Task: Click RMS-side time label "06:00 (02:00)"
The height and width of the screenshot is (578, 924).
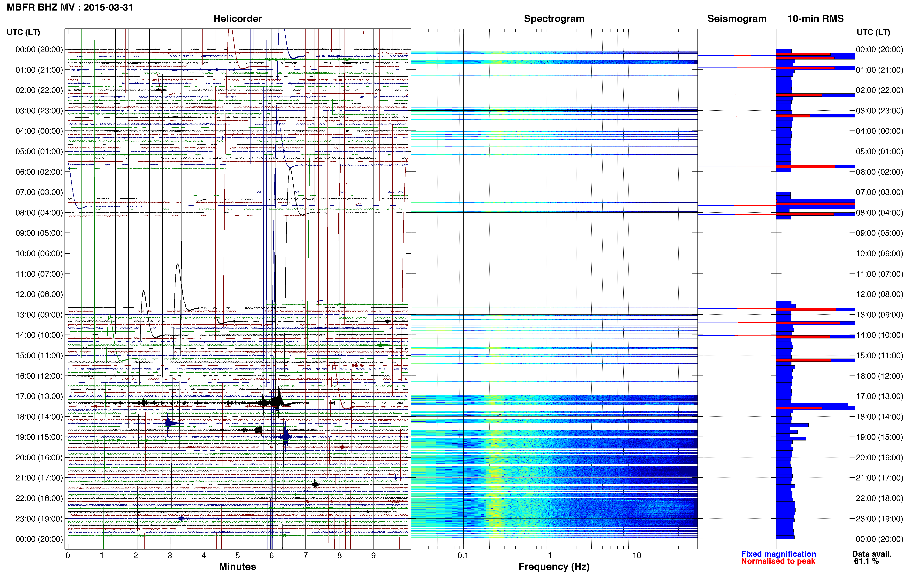Action: (x=879, y=172)
